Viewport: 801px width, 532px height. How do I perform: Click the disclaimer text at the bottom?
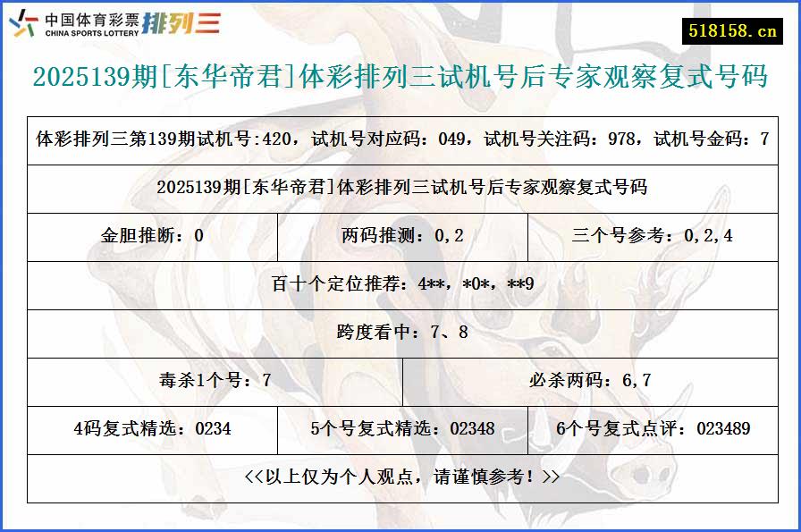pos(400,478)
